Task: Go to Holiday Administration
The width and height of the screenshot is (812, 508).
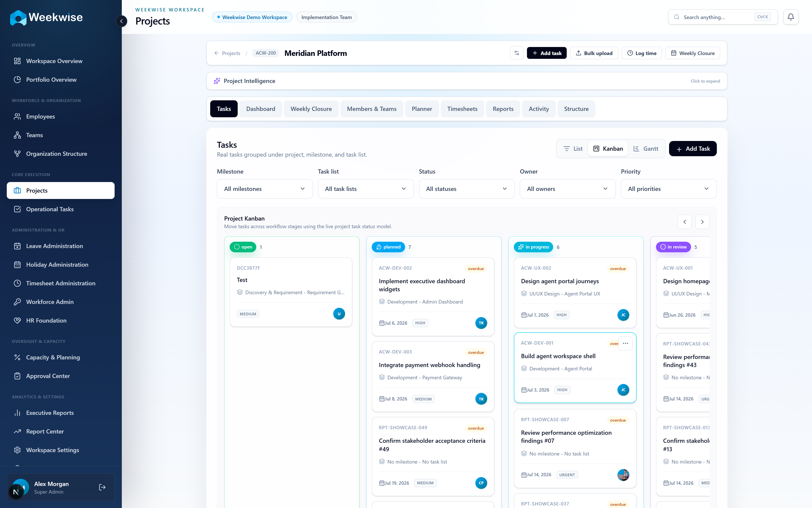Action: [60, 264]
